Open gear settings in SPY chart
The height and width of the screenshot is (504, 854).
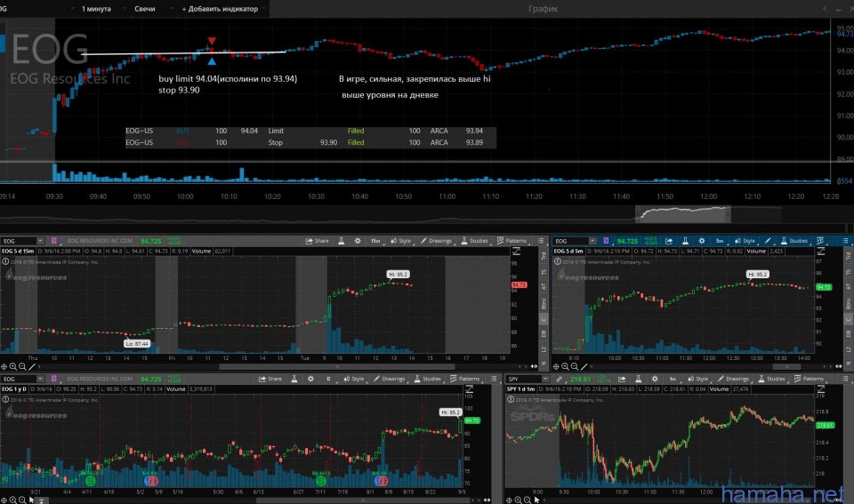click(x=655, y=379)
